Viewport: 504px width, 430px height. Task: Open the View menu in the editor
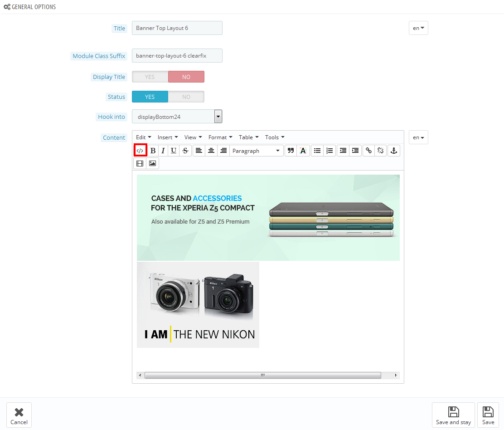tap(193, 137)
